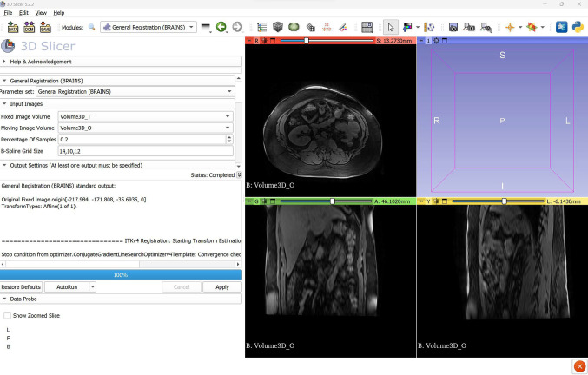Click the load DATA icon
This screenshot has width=588, height=375.
click(x=15, y=27)
